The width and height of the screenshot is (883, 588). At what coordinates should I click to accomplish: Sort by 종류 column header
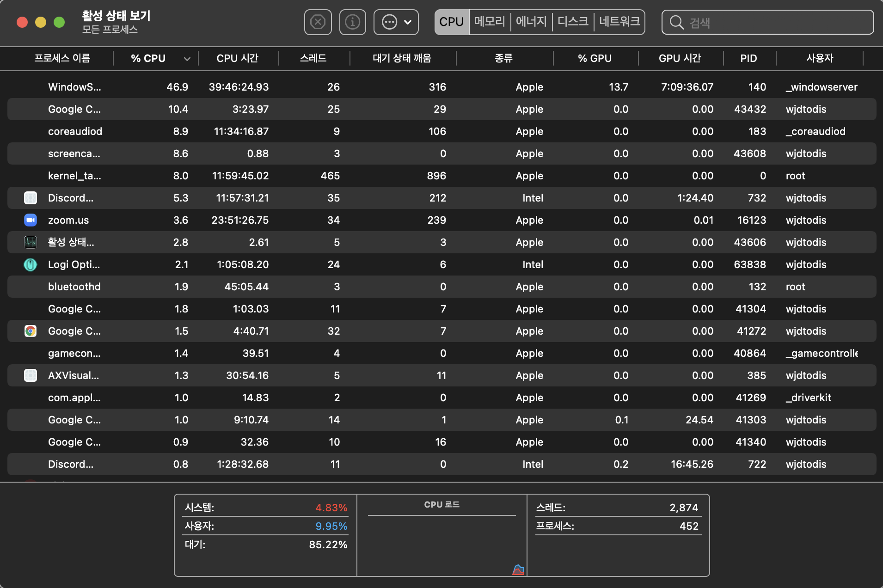pos(503,58)
